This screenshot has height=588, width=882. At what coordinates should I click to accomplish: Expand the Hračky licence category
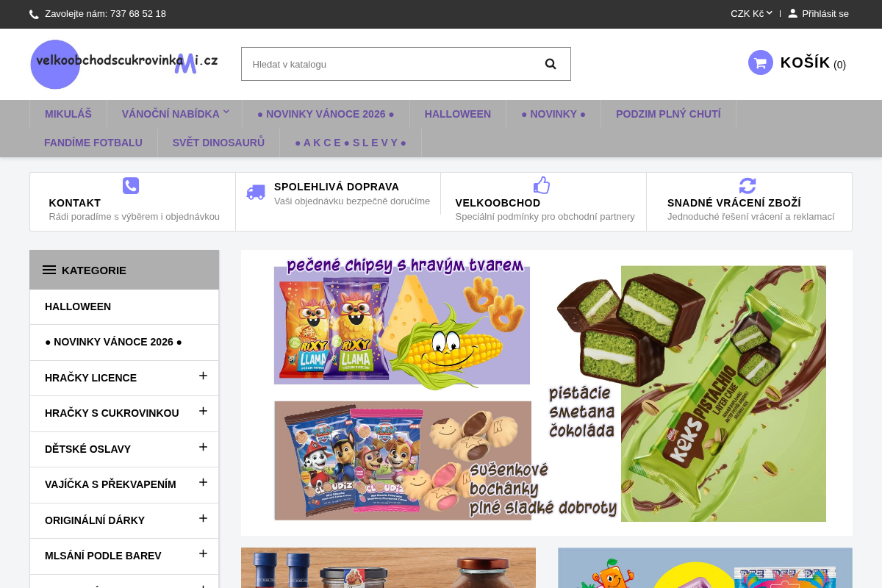204,376
